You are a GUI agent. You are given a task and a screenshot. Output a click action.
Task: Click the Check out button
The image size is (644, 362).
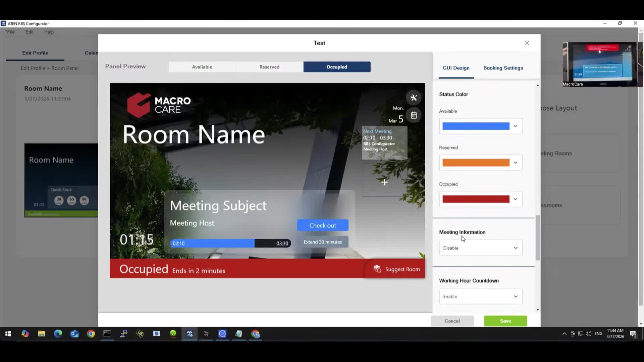322,225
